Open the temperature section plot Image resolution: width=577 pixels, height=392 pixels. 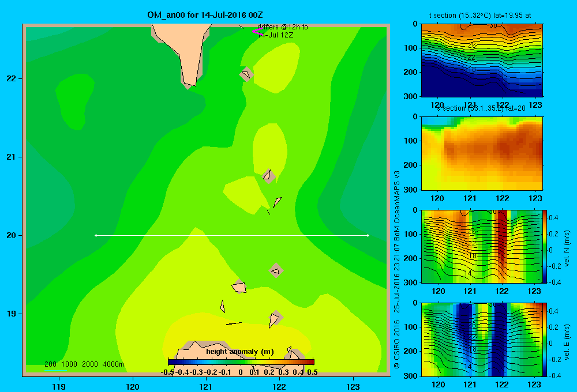tap(482, 60)
